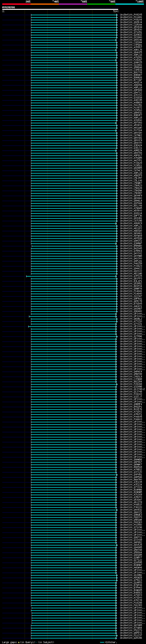Click hit label UniRef100_Q8IFP3
The image size is (146, 644).
[x=131, y=278]
